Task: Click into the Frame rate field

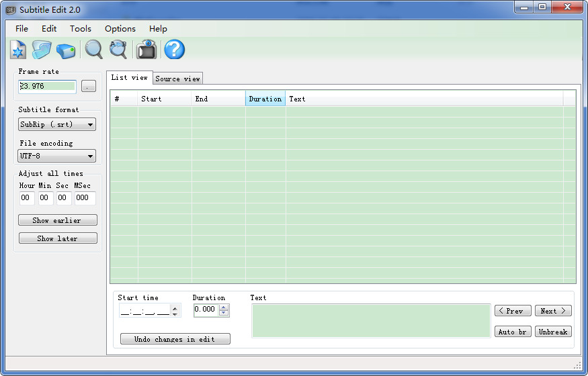Action: [47, 86]
